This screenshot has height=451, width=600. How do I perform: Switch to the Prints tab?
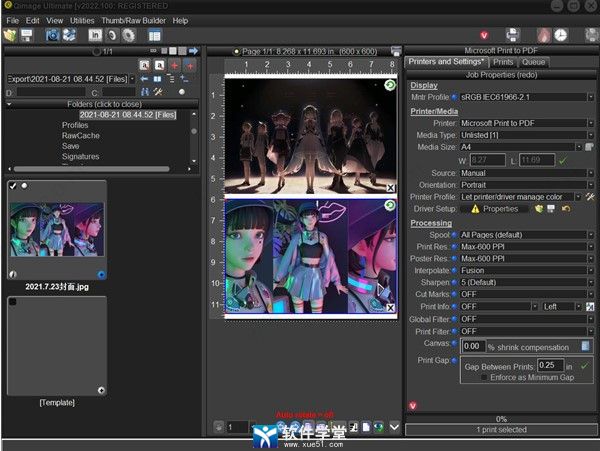click(503, 62)
